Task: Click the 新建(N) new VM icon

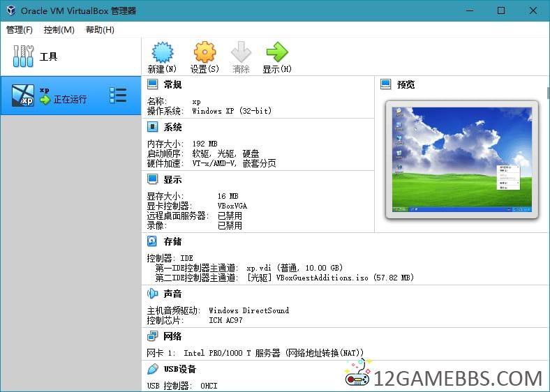Action: [162, 53]
